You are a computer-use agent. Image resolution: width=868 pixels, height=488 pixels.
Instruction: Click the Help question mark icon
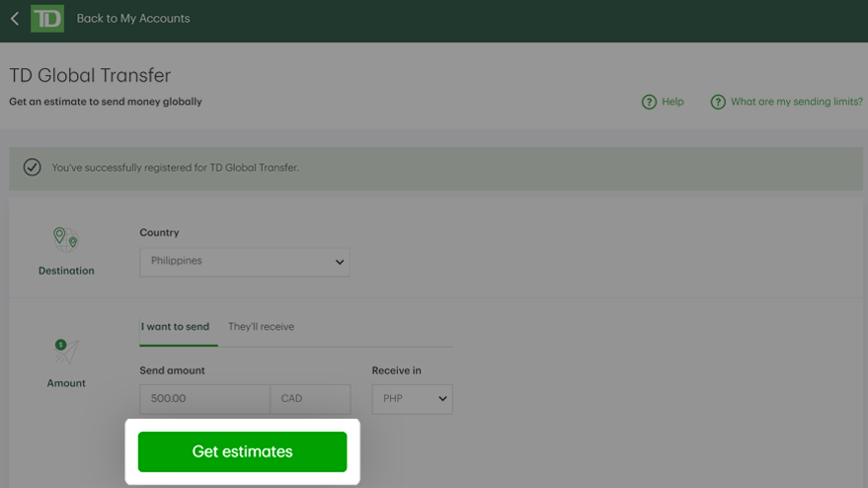coord(649,102)
